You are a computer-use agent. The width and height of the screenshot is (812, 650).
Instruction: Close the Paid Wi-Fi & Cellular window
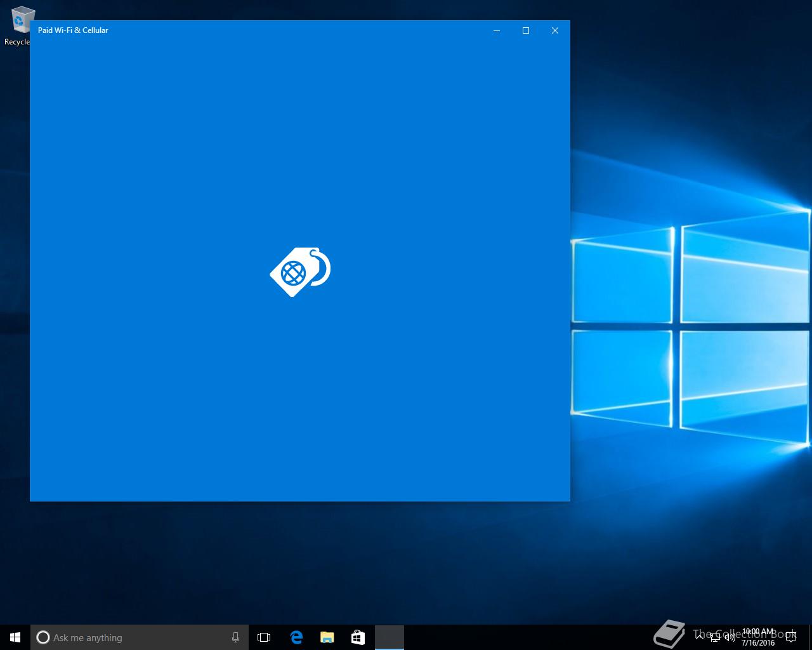pos(555,30)
